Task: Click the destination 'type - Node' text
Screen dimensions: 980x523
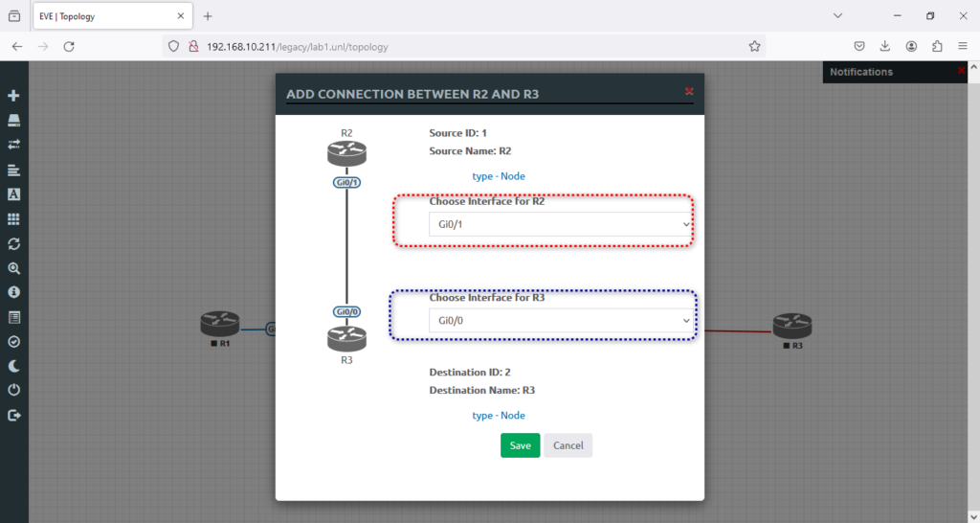Action: 498,416
